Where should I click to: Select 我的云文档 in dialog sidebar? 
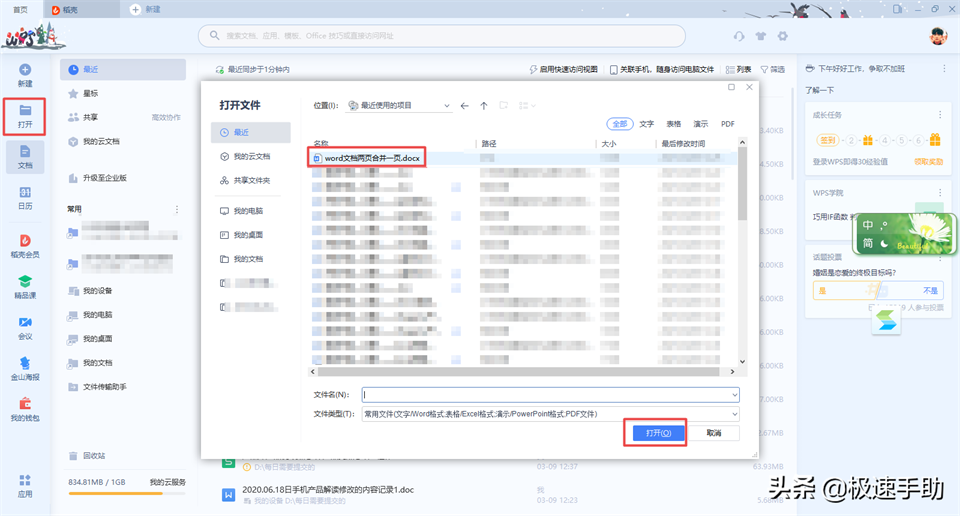point(252,157)
